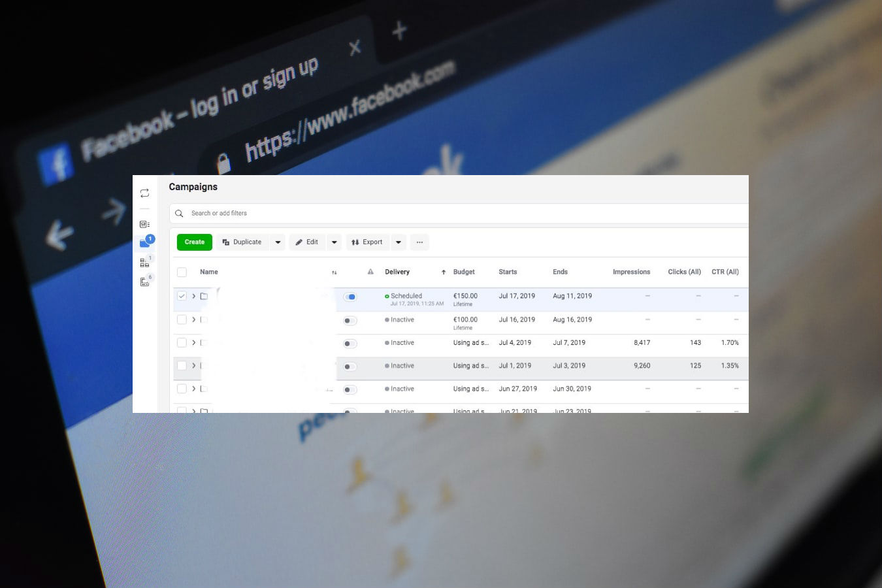
Task: Click the Export button
Action: pyautogui.click(x=367, y=242)
